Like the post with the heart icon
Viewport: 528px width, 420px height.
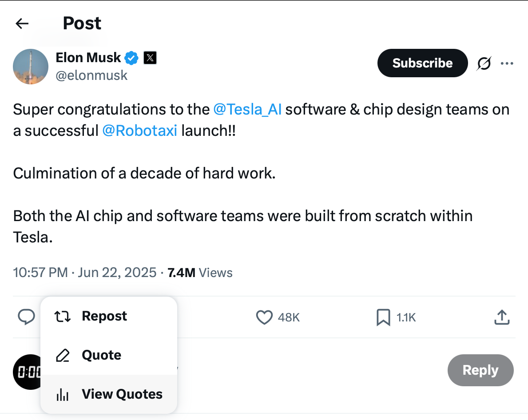pos(264,317)
